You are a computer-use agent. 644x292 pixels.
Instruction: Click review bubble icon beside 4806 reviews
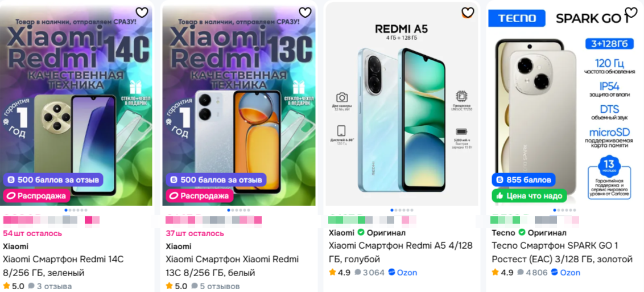click(x=521, y=272)
